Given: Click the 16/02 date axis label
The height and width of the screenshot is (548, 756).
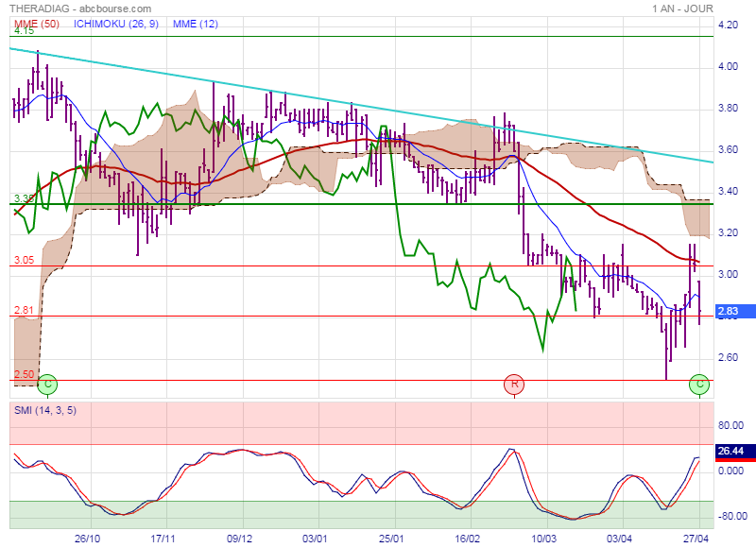Looking at the screenshot, I should click(x=467, y=539).
